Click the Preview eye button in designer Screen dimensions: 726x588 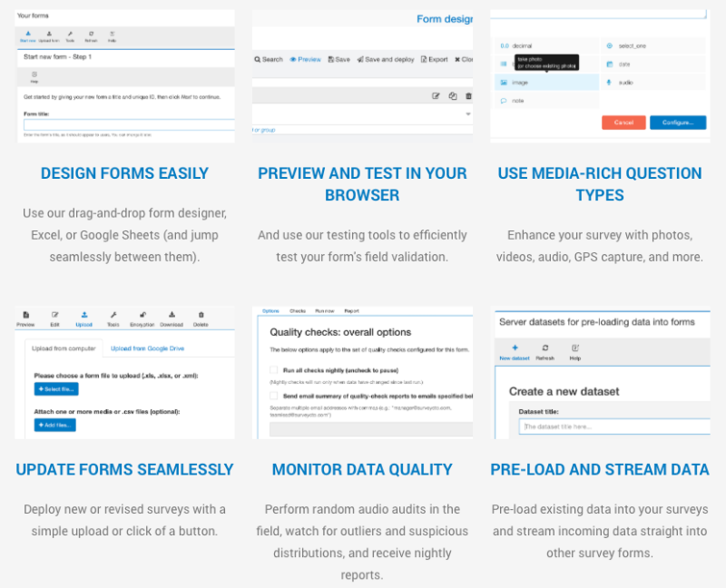305,59
